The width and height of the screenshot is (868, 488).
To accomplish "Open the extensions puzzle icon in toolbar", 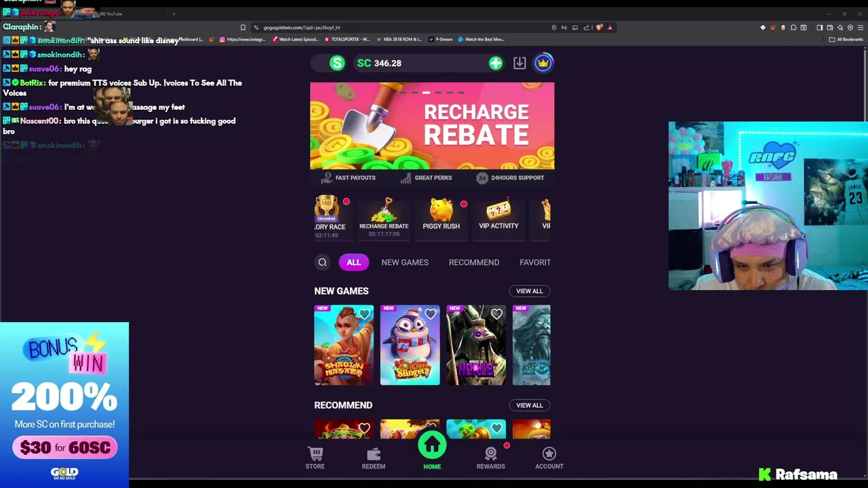I will [793, 28].
